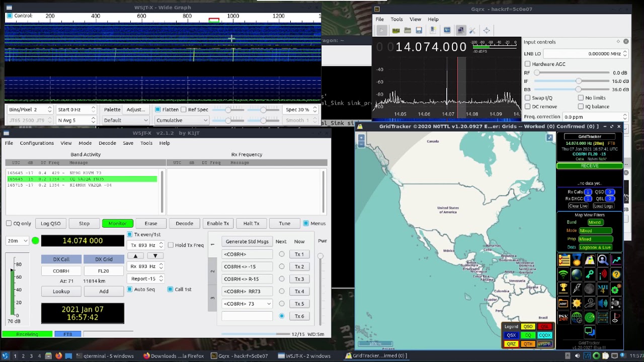The width and height of the screenshot is (644, 362).
Task: Open the chat messages icon in GridTracker
Action: (589, 331)
